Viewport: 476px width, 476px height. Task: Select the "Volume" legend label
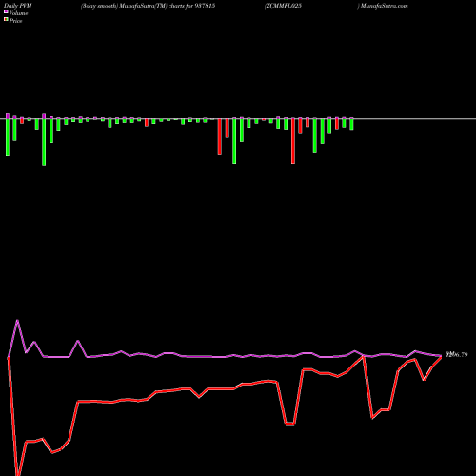pyautogui.click(x=18, y=13)
